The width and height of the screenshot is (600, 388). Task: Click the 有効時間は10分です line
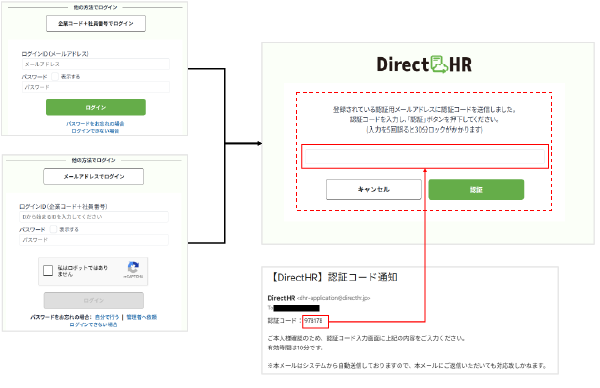(295, 348)
